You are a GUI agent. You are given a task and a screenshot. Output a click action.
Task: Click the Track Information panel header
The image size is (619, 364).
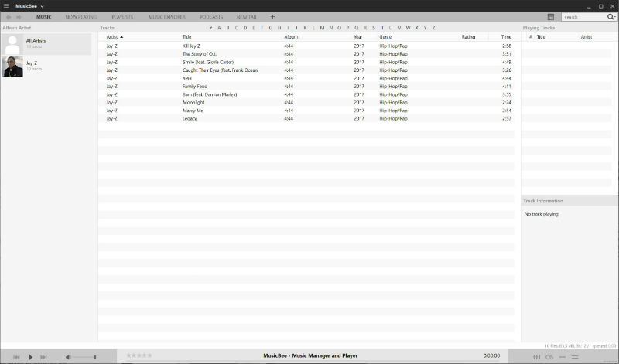click(543, 201)
